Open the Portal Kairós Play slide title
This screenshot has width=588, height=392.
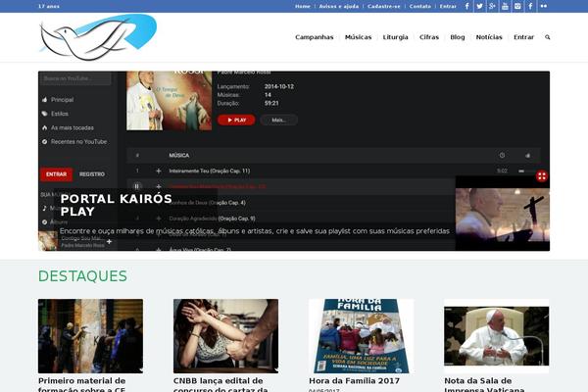(116, 205)
